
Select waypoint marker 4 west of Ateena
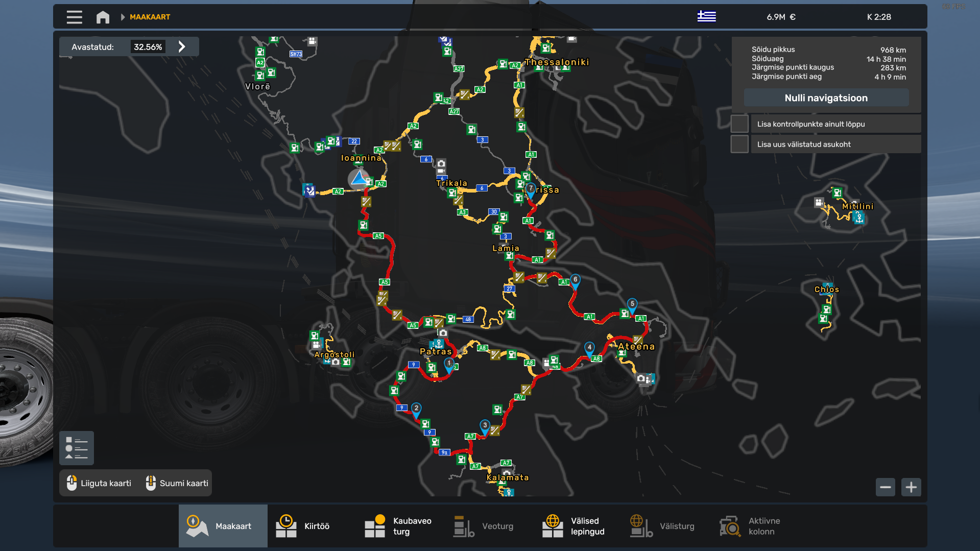coord(589,349)
